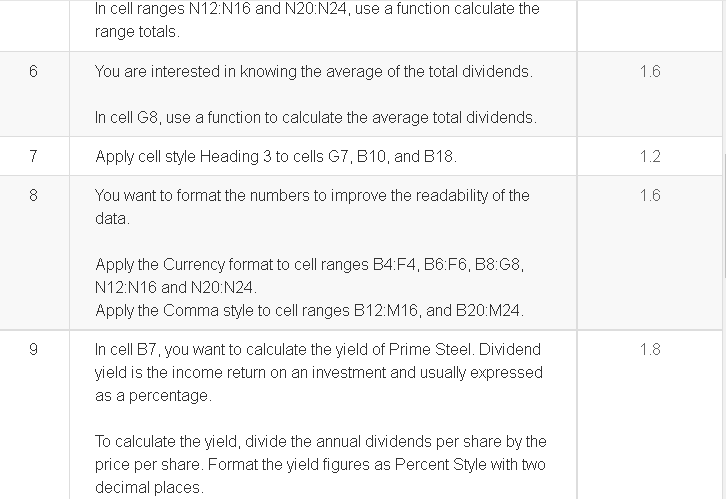Click the 'Apply the Currency format' line
Screen dimensions: 726x499
pos(309,276)
